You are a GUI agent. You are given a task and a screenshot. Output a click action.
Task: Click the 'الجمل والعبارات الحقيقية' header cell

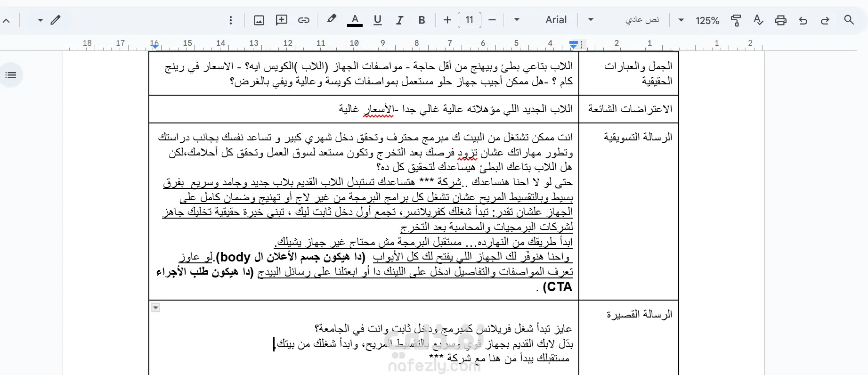[629, 73]
